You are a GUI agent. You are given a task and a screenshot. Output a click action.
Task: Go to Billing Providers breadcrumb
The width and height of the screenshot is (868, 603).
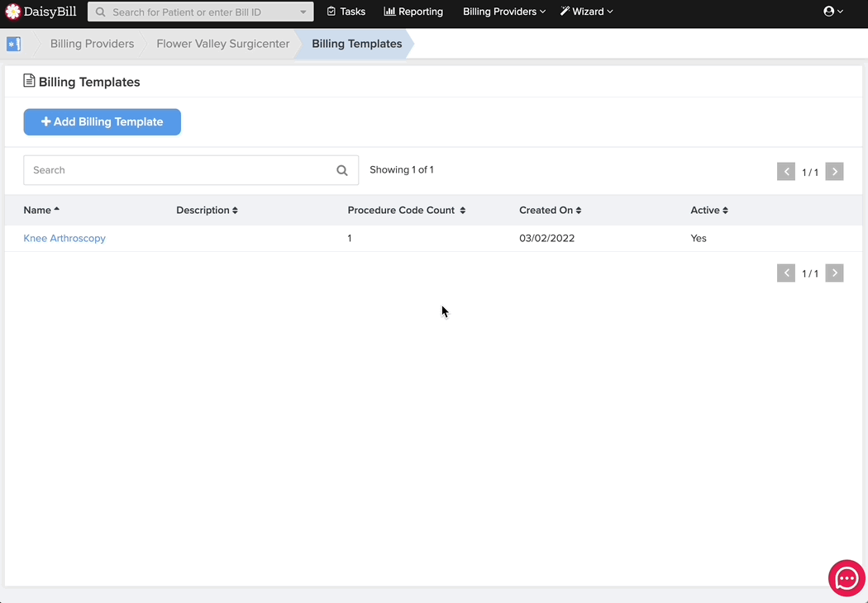pyautogui.click(x=92, y=44)
